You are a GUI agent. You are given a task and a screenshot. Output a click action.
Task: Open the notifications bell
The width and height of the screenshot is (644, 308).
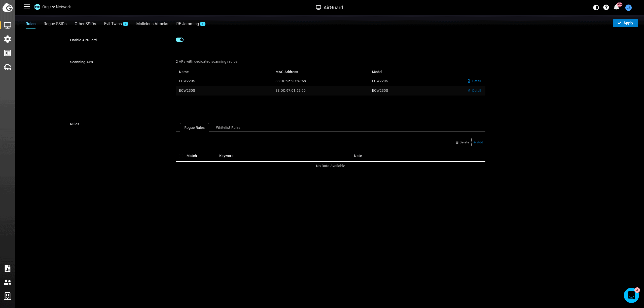point(616,8)
